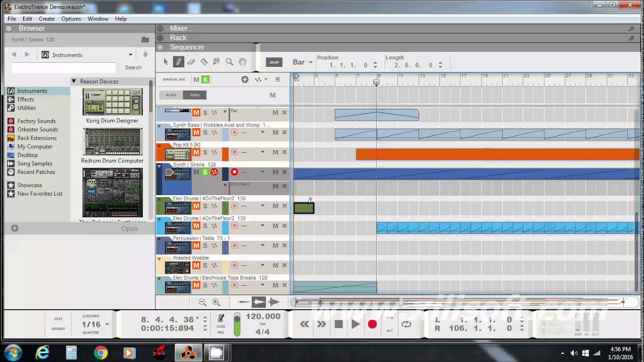
Task: Go up one level in Browser
Action: [x=145, y=55]
